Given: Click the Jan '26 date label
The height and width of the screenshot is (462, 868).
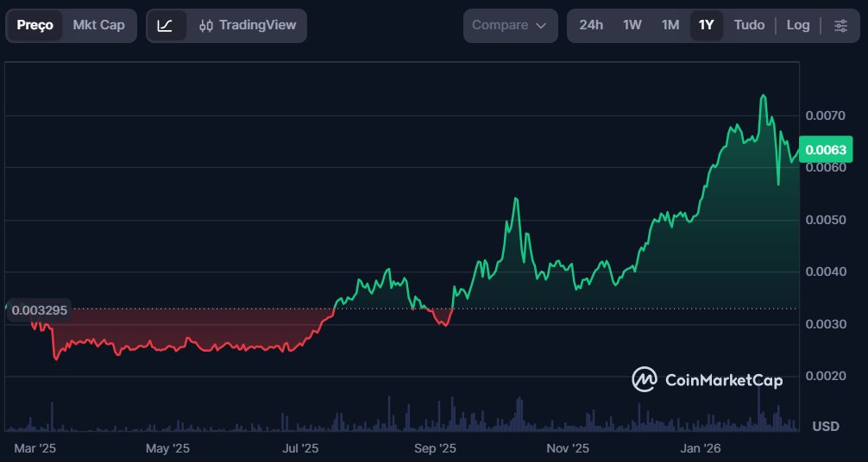Looking at the screenshot, I should pyautogui.click(x=701, y=449).
